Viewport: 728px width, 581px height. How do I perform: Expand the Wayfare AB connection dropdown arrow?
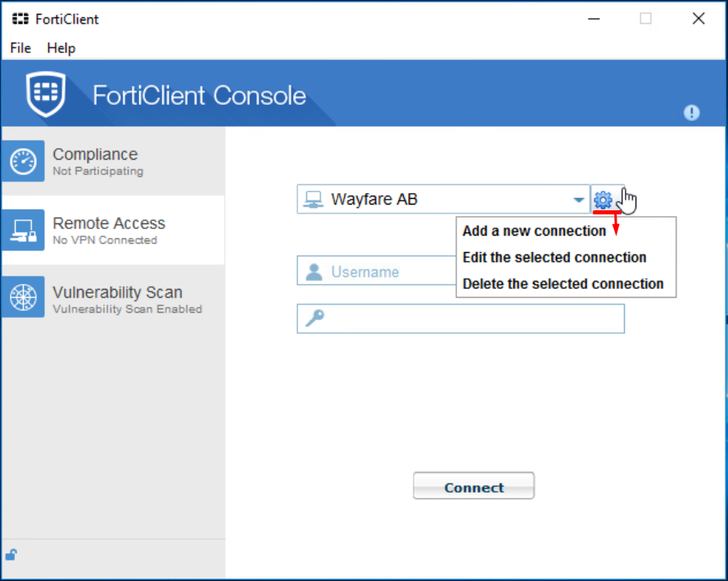click(578, 200)
